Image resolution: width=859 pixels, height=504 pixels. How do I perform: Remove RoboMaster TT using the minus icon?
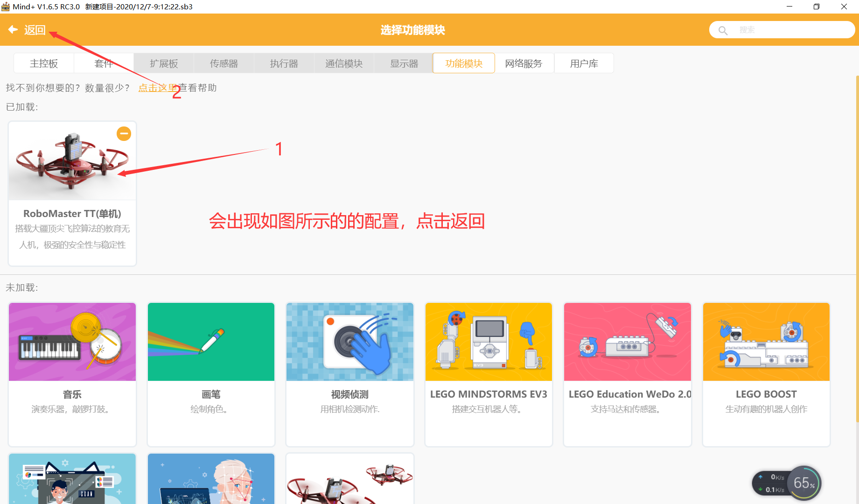124,134
